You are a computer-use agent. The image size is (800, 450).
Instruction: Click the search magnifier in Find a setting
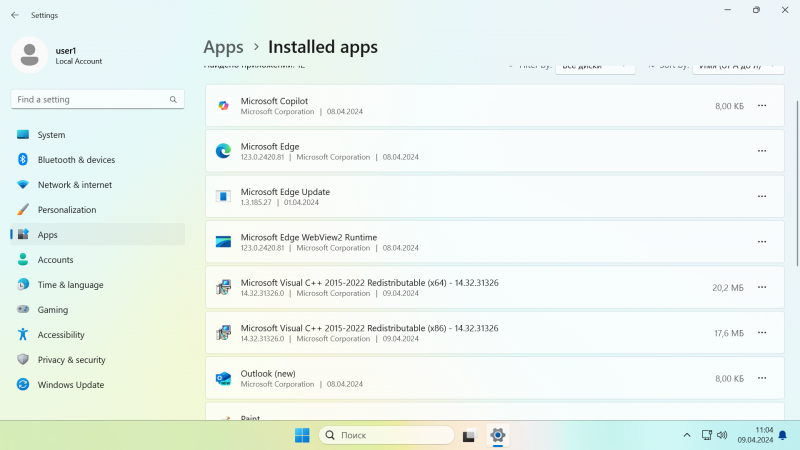pos(173,99)
